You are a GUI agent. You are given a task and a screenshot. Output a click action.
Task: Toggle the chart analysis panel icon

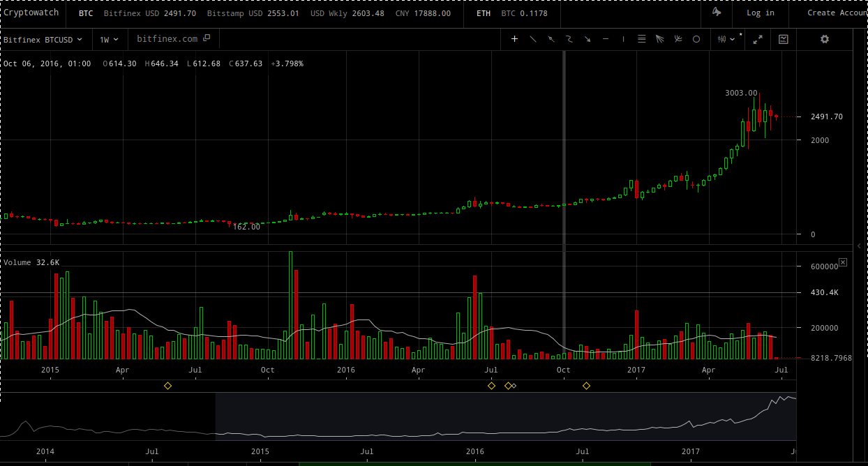(784, 39)
